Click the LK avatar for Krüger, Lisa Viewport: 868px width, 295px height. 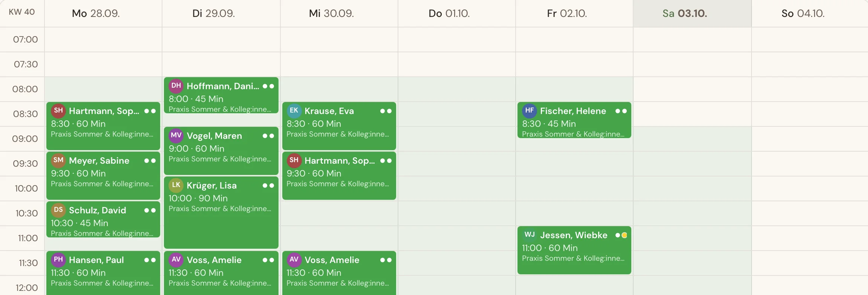point(176,185)
